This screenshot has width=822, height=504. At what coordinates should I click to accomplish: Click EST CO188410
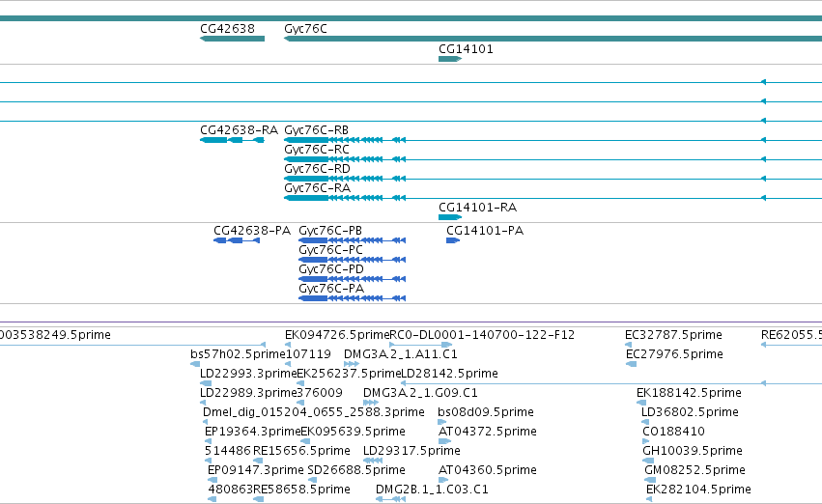[x=673, y=432]
